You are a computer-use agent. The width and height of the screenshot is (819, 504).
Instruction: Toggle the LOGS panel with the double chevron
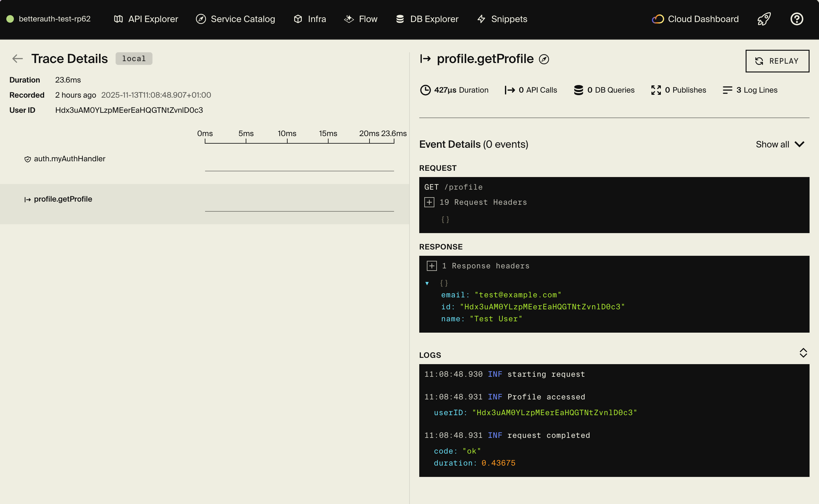[803, 353]
